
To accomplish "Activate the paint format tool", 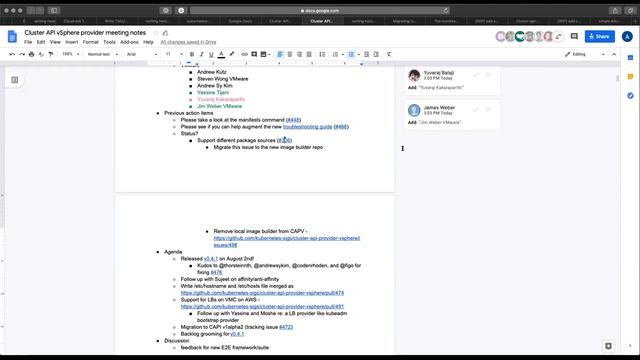I will coord(51,54).
